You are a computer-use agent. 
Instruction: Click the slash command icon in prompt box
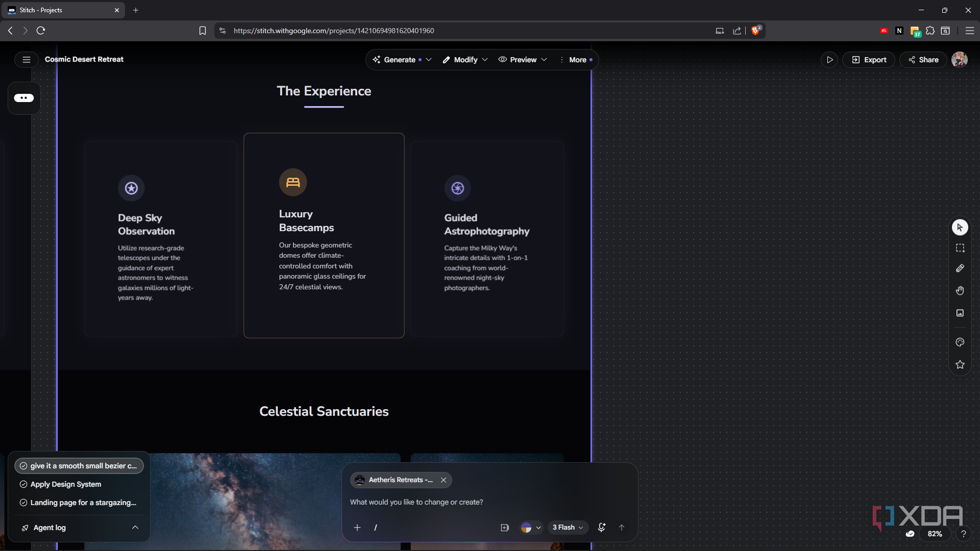(376, 528)
